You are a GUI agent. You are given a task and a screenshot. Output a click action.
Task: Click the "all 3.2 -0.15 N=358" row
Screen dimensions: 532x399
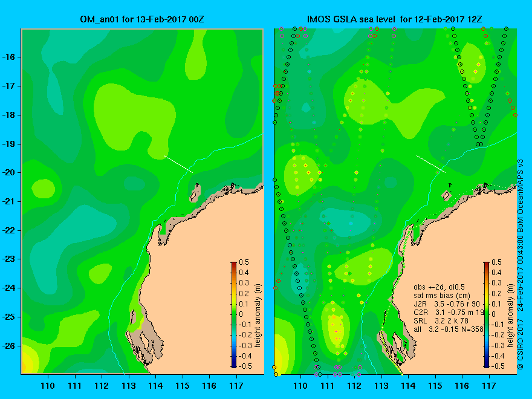(x=448, y=329)
